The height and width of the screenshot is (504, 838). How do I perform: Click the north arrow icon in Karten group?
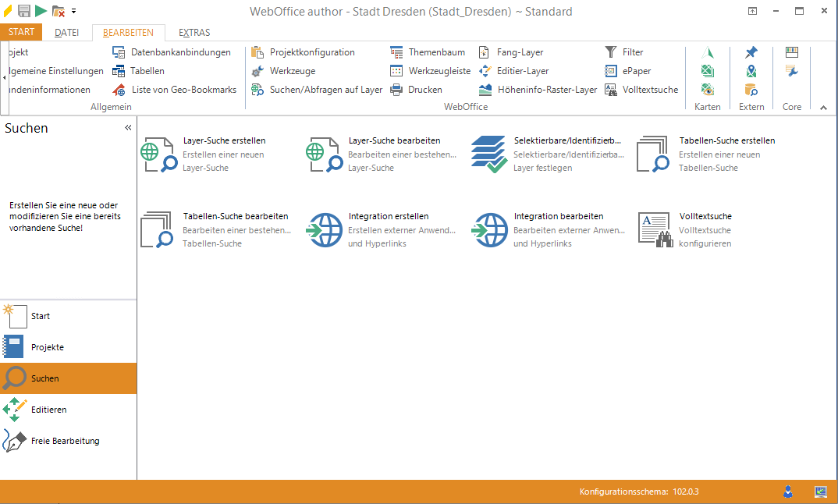pyautogui.click(x=708, y=52)
